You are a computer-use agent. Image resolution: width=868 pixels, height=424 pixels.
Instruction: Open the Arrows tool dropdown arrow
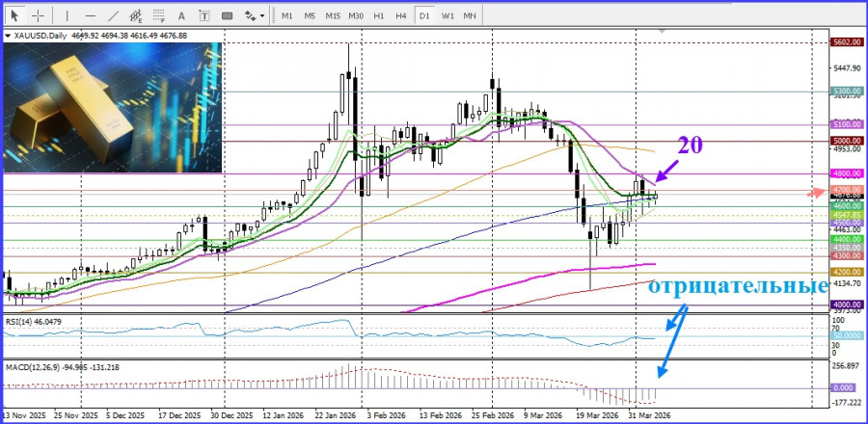pos(262,16)
